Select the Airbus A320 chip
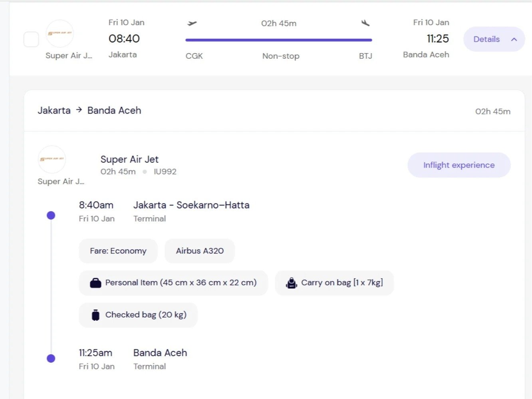This screenshot has width=532, height=399. click(x=200, y=251)
